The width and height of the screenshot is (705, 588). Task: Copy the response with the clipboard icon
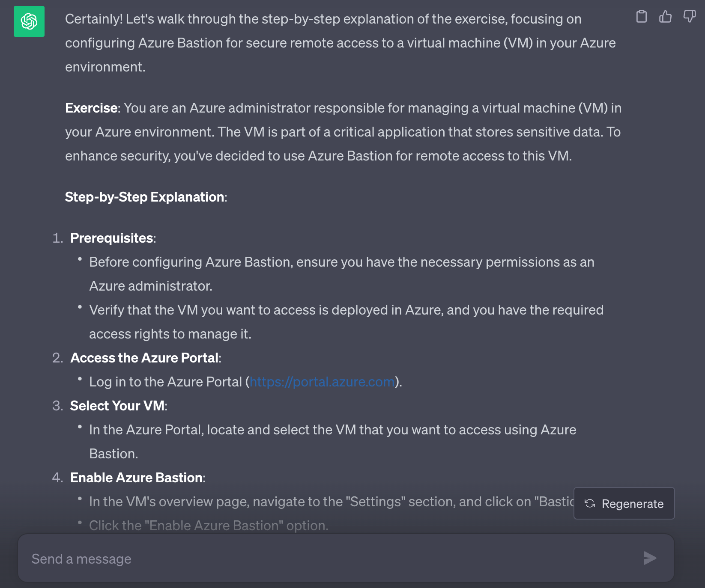pyautogui.click(x=641, y=17)
